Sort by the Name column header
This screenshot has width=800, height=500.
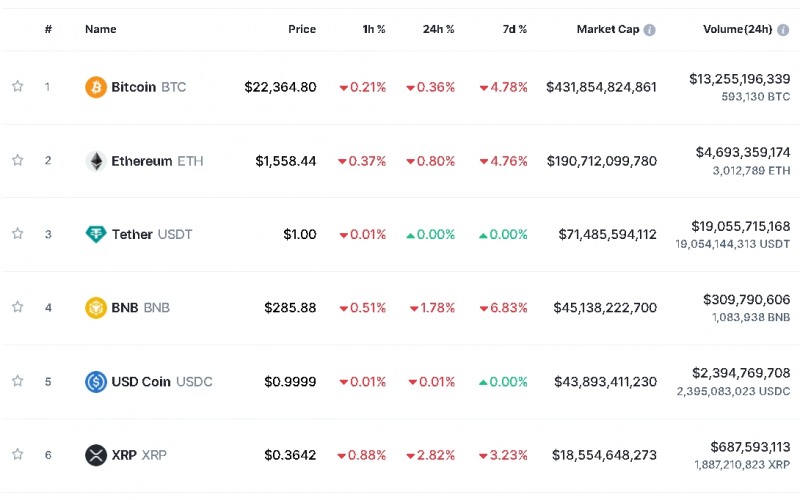[101, 30]
